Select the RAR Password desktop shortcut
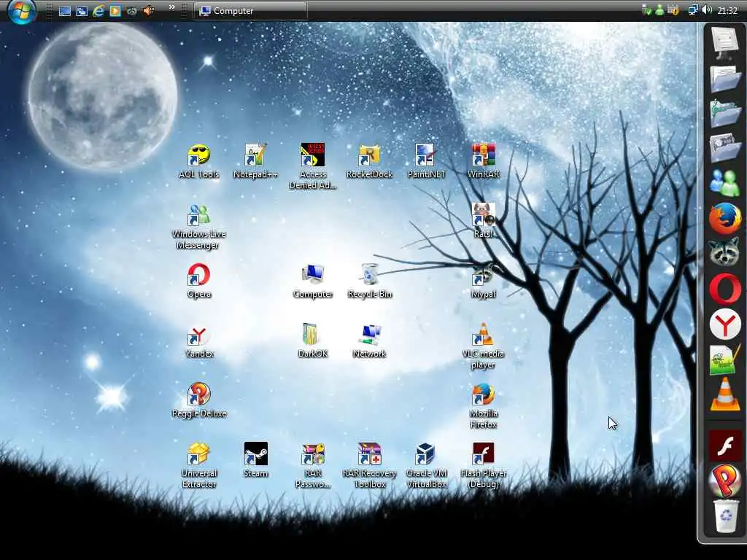Screen dimensions: 747x560 pyautogui.click(x=313, y=466)
